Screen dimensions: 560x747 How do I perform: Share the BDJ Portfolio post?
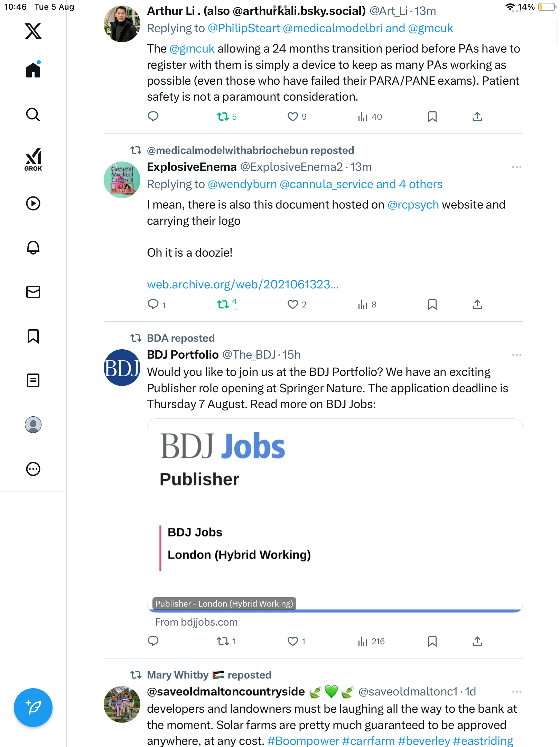[477, 641]
